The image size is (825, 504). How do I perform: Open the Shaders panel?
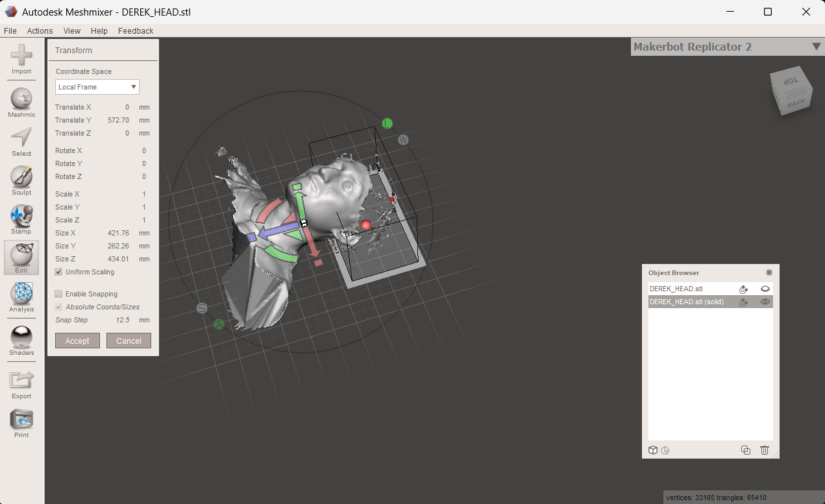click(21, 341)
